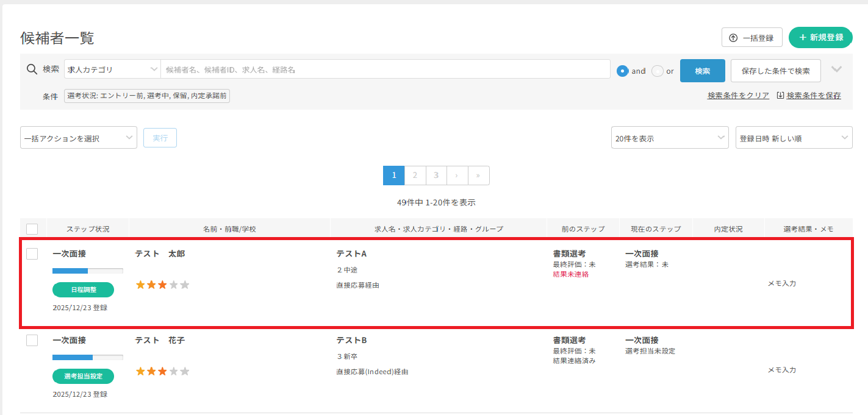The image size is (868, 415).
Task: Click the blue 検索 button
Action: click(702, 71)
